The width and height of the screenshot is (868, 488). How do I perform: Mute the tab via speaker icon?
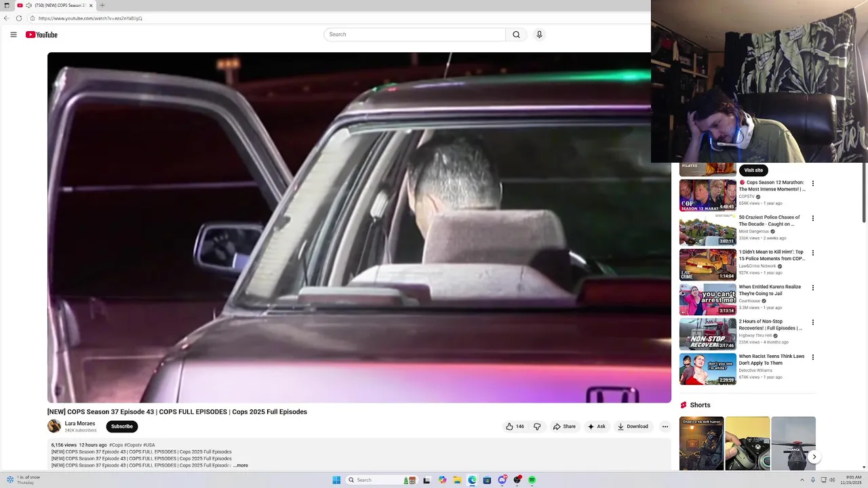tap(28, 5)
